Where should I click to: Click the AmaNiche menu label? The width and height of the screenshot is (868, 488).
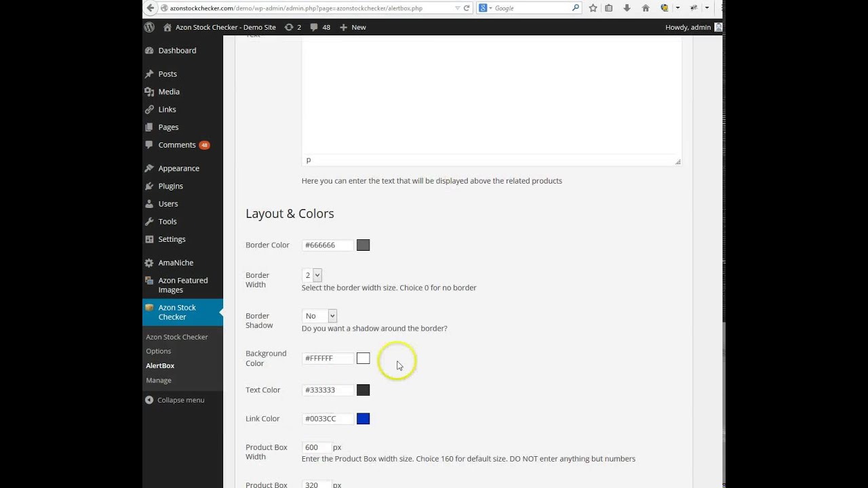point(176,262)
